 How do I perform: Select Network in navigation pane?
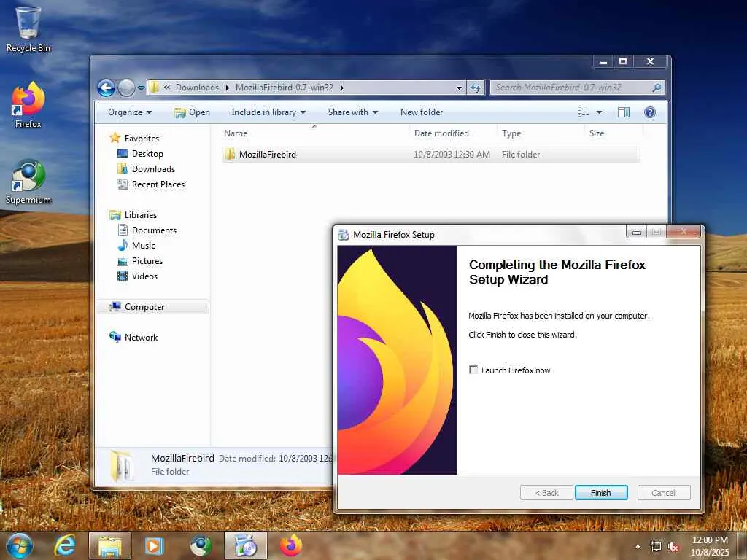tap(141, 338)
